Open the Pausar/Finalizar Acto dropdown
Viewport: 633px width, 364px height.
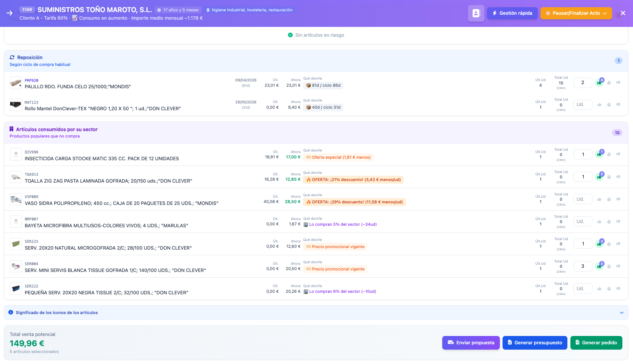tap(576, 13)
